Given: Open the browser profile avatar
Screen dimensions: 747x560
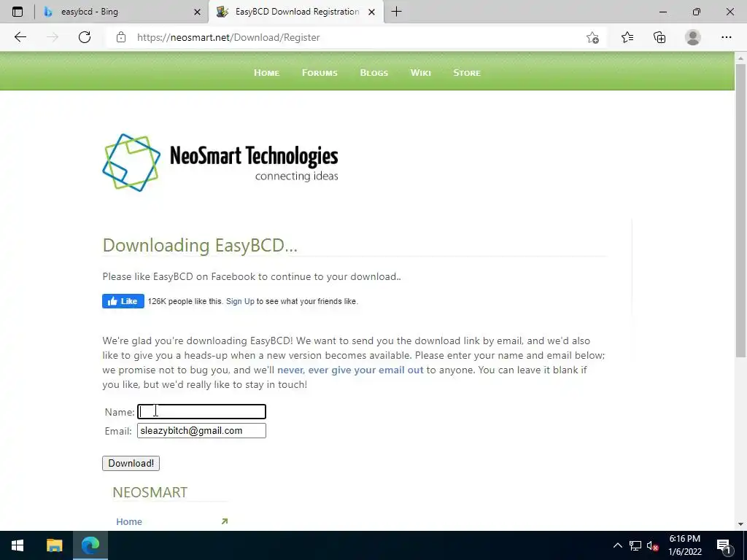Looking at the screenshot, I should click(693, 37).
